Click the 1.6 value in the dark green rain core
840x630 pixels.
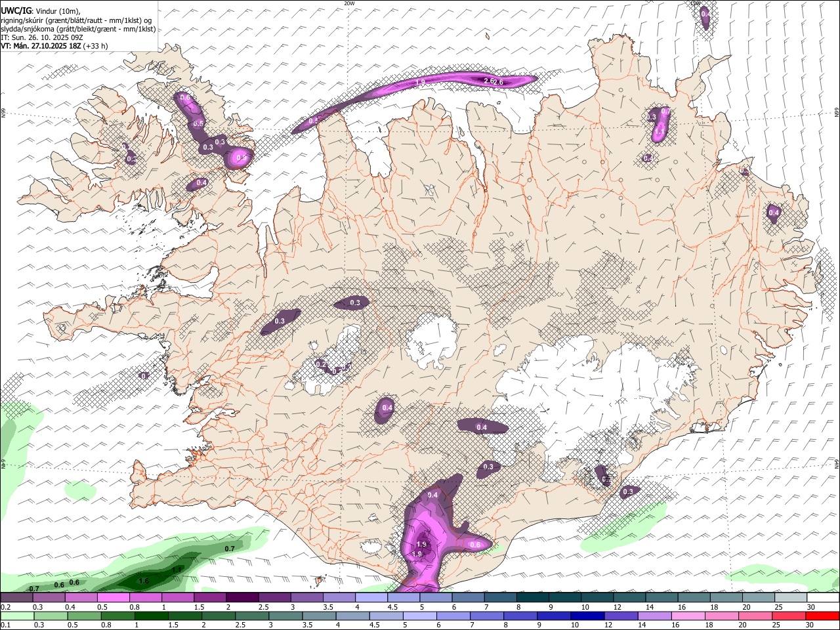[144, 581]
